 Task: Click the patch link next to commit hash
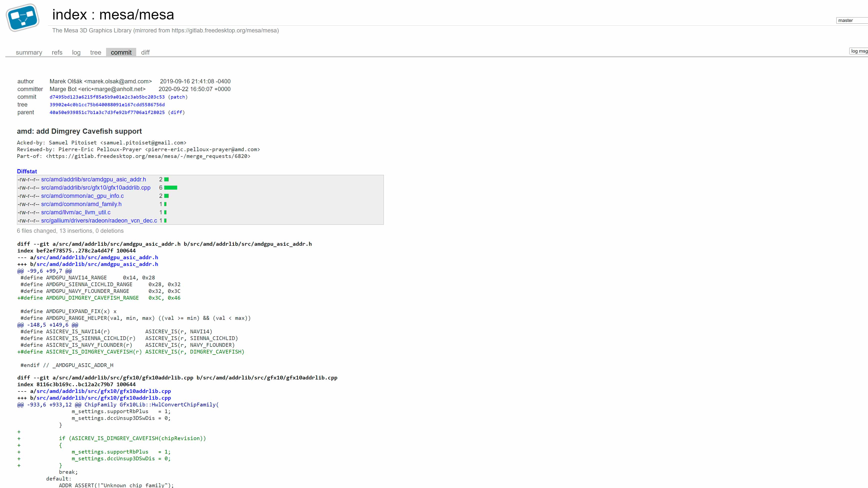pyautogui.click(x=178, y=97)
